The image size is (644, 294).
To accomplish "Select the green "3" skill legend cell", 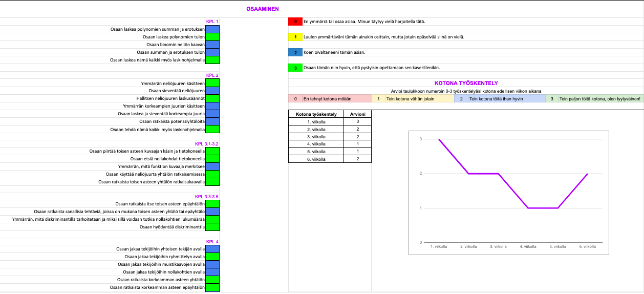I will coord(295,68).
